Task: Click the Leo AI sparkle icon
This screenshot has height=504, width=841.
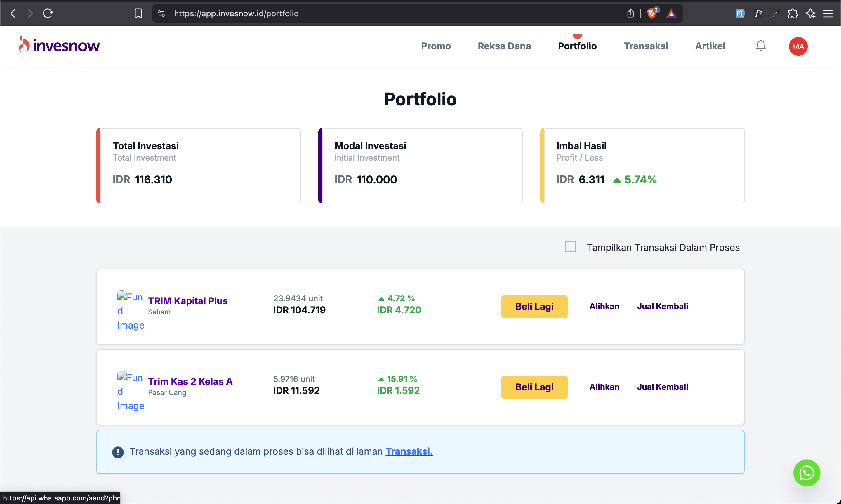Action: (x=810, y=13)
